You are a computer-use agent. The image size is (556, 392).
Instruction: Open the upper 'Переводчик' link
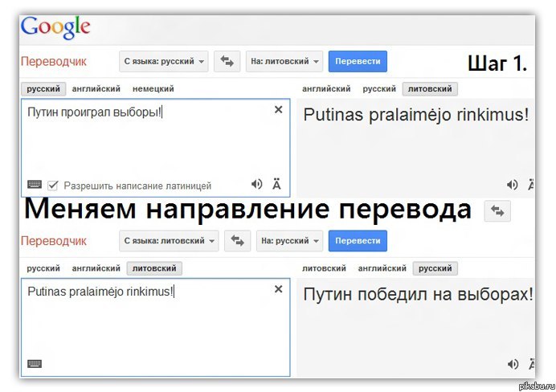pos(54,61)
